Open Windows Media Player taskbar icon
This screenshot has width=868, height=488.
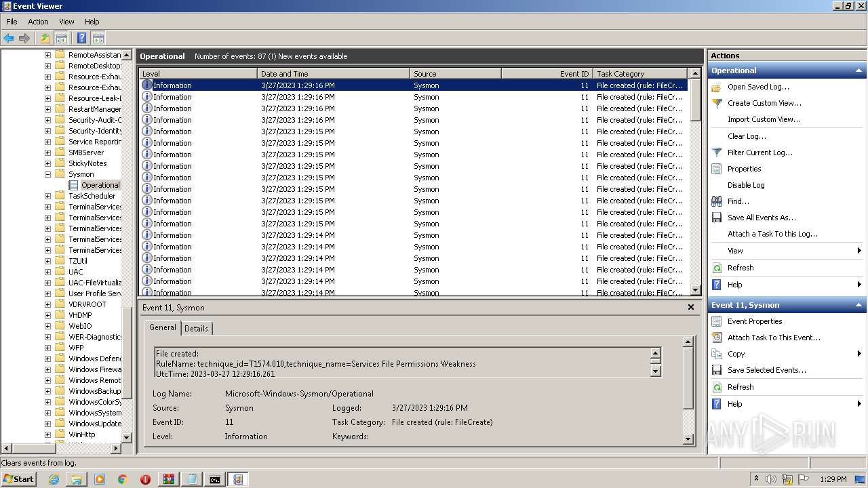pos(100,479)
